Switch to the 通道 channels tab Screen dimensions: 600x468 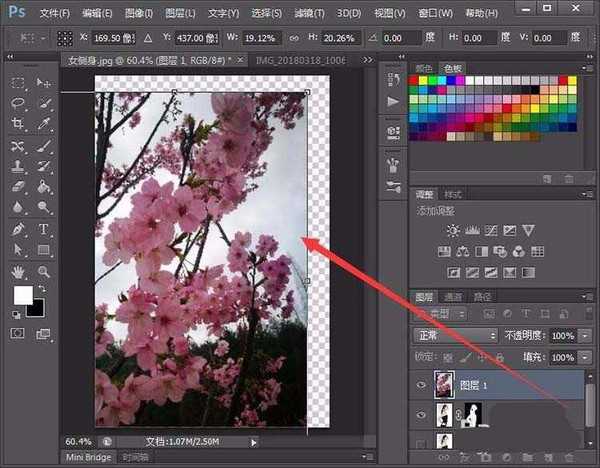point(453,296)
